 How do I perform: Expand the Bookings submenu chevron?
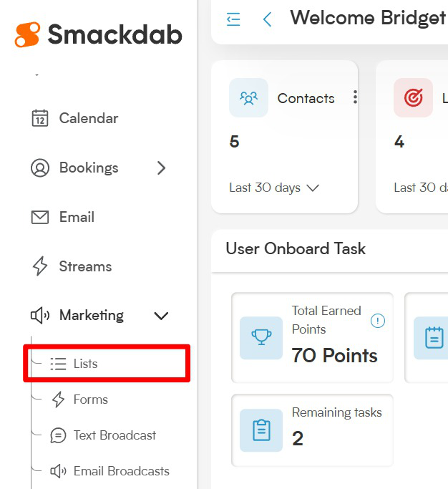click(x=161, y=168)
